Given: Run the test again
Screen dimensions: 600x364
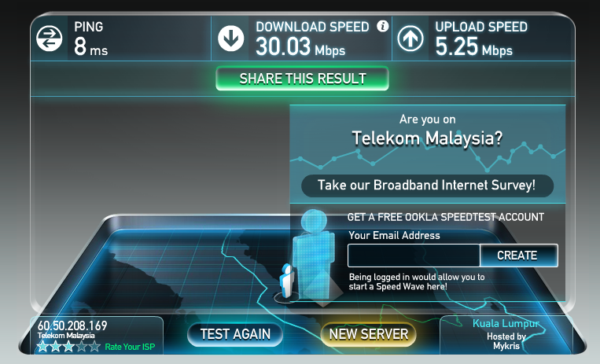Looking at the screenshot, I should (235, 334).
